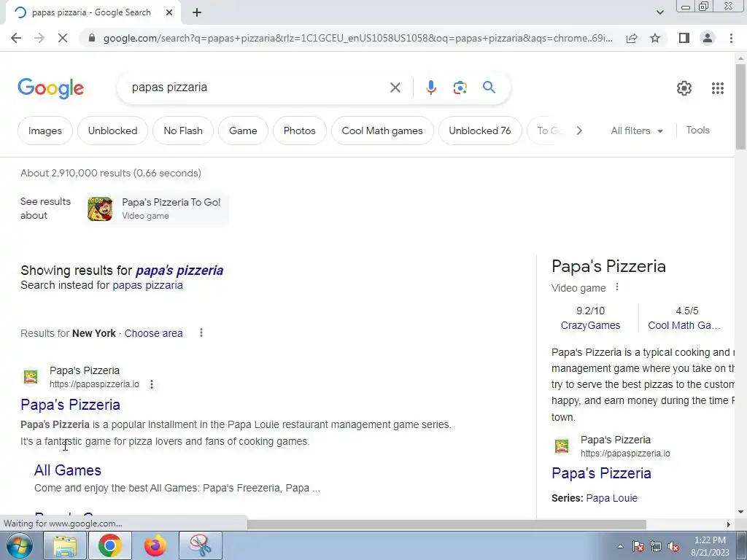Viewport: 747px width, 560px height.
Task: Stop loading the page with the X button
Action: 63,38
